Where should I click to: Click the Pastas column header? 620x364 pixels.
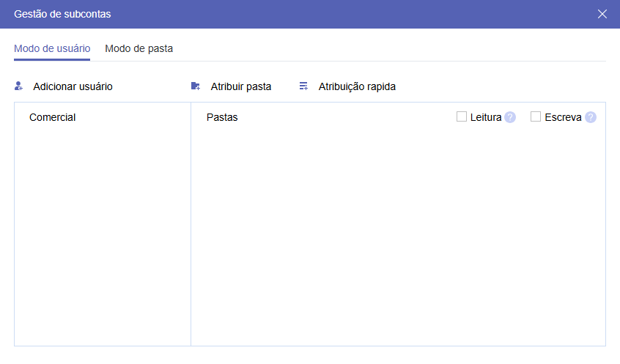point(222,117)
